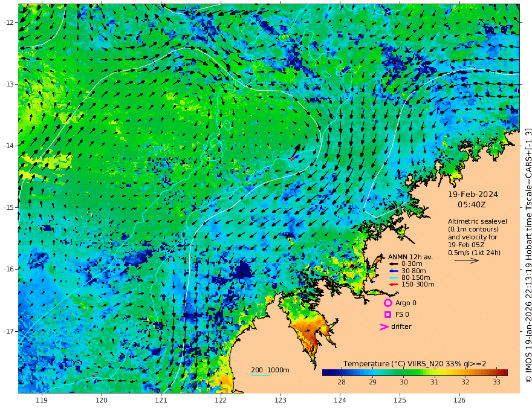Click the 0-30m depth label
532x411 pixels.
(x=412, y=264)
